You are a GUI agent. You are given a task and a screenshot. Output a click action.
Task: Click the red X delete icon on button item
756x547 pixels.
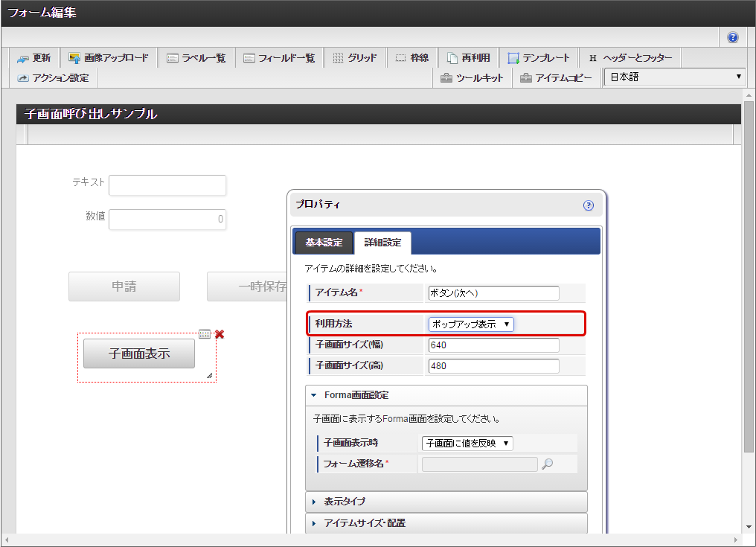220,335
